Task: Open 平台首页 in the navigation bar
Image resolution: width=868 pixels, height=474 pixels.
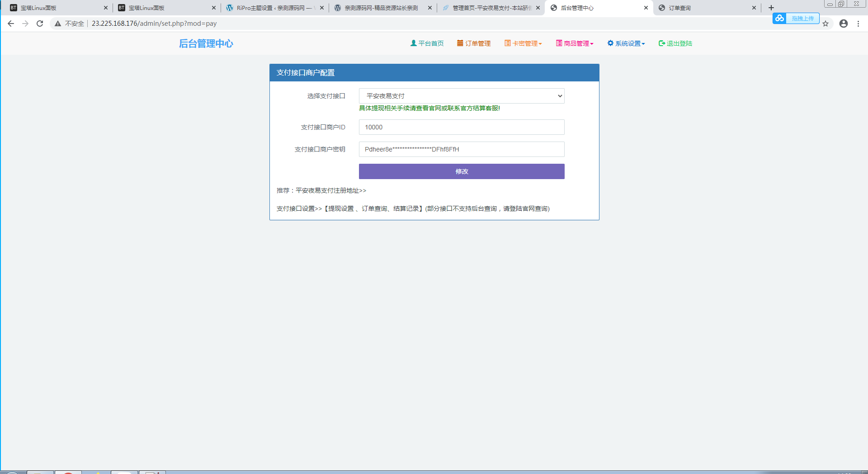Action: click(427, 43)
